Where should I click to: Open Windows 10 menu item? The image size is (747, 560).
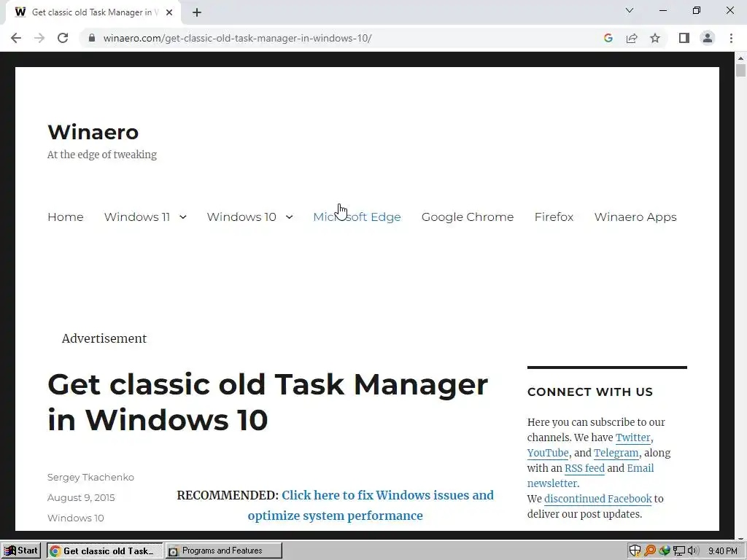click(x=241, y=217)
